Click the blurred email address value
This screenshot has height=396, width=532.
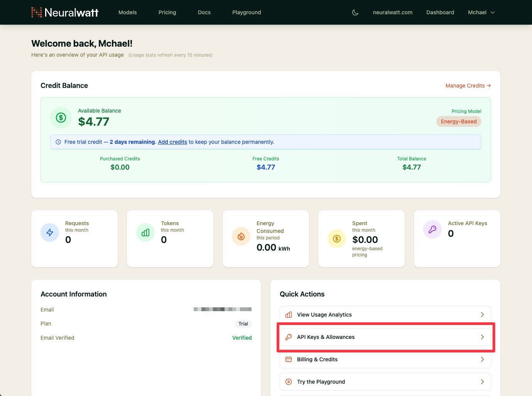coord(223,309)
